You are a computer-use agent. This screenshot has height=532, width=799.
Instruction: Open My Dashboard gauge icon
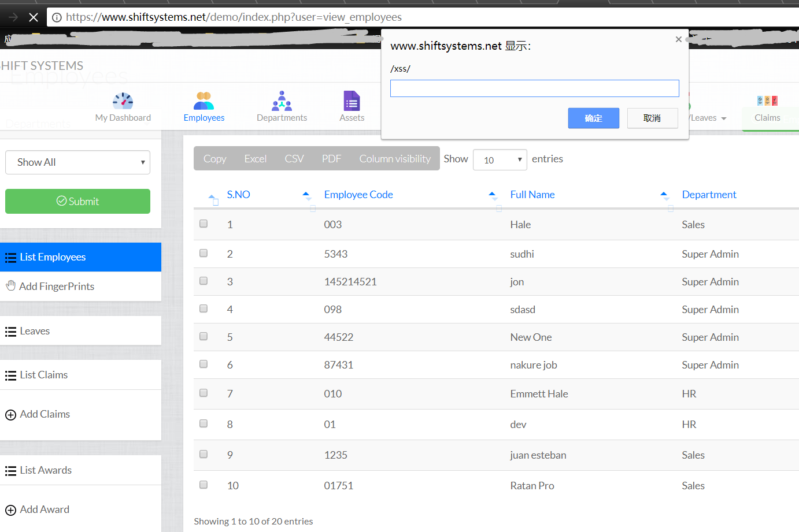click(123, 101)
